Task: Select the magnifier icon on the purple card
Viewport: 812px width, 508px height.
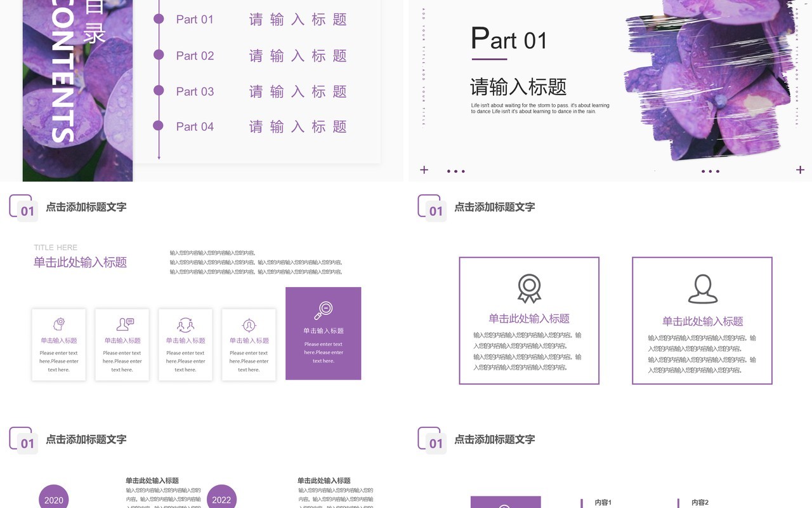Action: (x=324, y=311)
